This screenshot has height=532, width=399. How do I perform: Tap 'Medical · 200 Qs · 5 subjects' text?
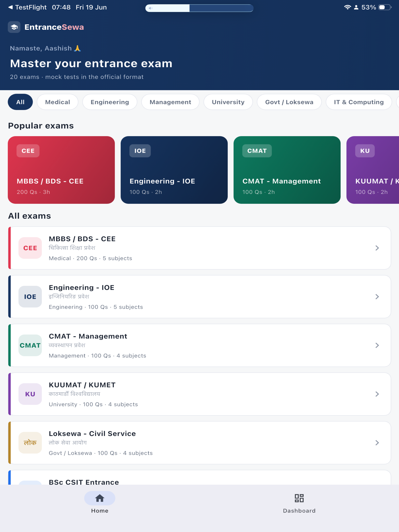[90, 258]
